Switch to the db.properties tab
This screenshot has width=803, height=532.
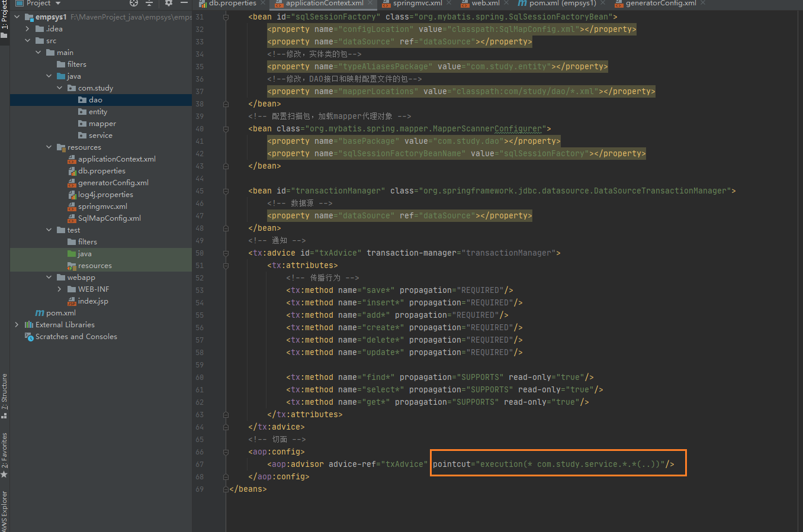pyautogui.click(x=232, y=4)
